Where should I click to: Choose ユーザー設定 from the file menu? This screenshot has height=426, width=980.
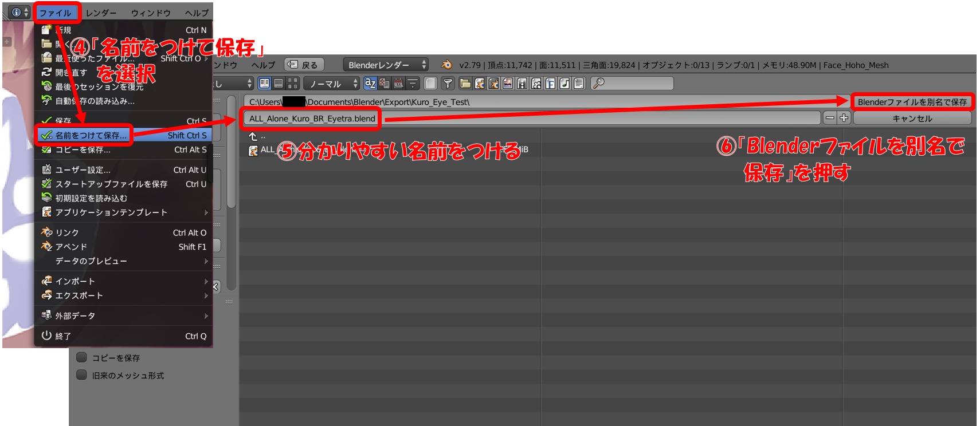(x=83, y=170)
